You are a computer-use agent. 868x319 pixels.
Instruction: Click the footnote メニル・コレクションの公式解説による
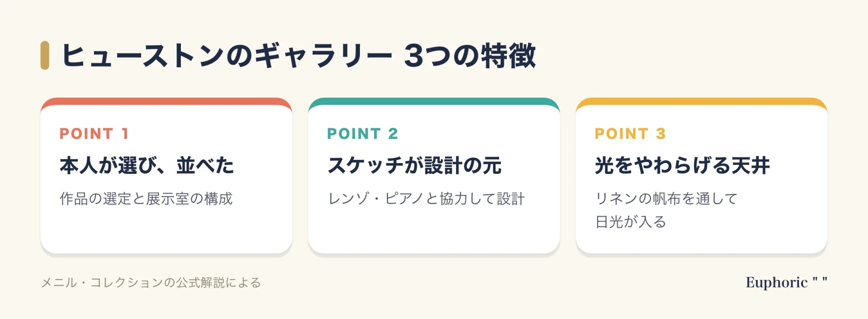(151, 283)
